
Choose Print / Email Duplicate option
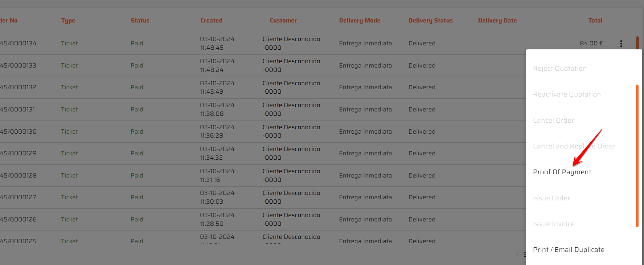569,250
